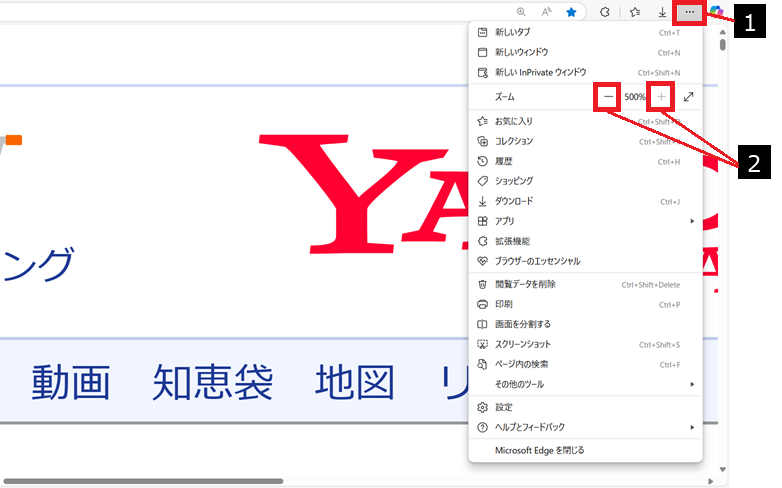Click the 500% zoom level value
Screen dimensions: 782x488
click(x=634, y=97)
